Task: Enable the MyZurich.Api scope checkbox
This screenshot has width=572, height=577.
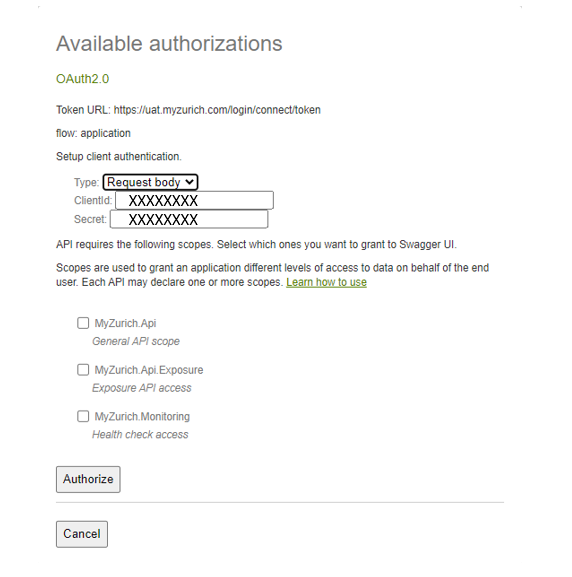Action: [x=83, y=323]
